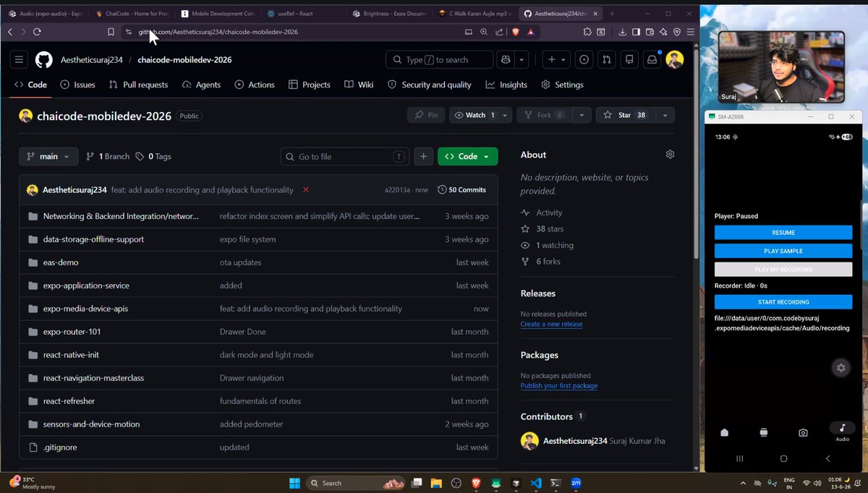This screenshot has width=868, height=493.
Task: Open the camera tab in phone app
Action: [x=803, y=432]
